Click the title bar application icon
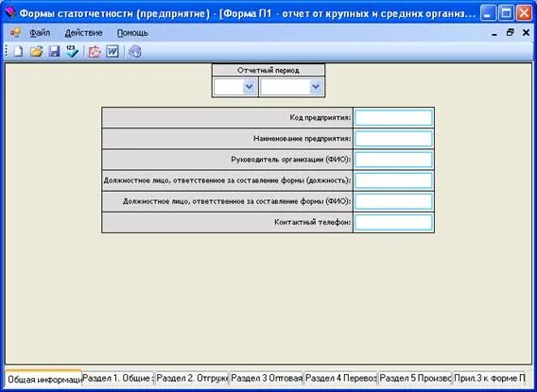Image resolution: width=537 pixels, height=392 pixels. 11,13
